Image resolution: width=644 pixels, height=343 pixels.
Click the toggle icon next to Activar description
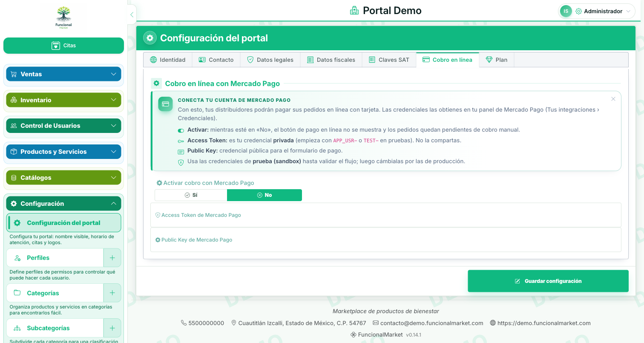click(x=181, y=130)
